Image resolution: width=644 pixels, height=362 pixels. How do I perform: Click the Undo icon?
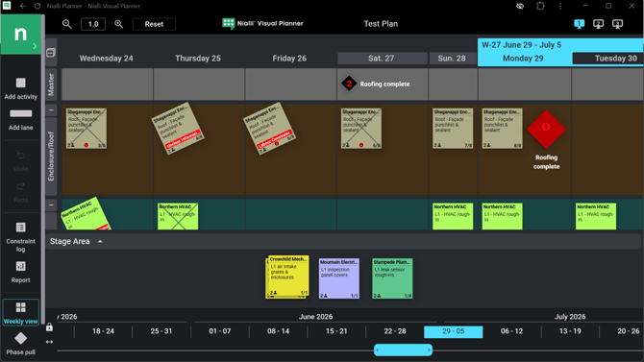coord(20,155)
